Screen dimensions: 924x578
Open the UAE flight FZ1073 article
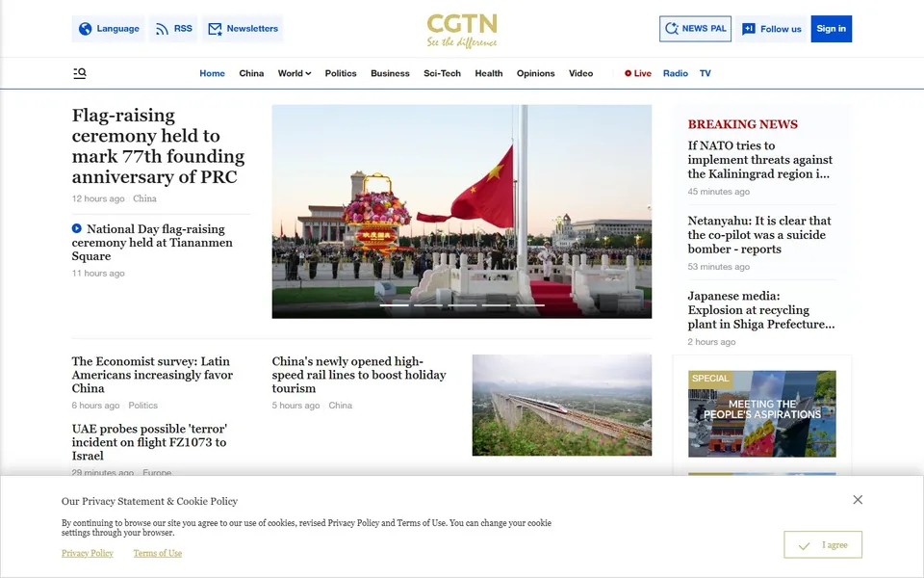pyautogui.click(x=150, y=442)
